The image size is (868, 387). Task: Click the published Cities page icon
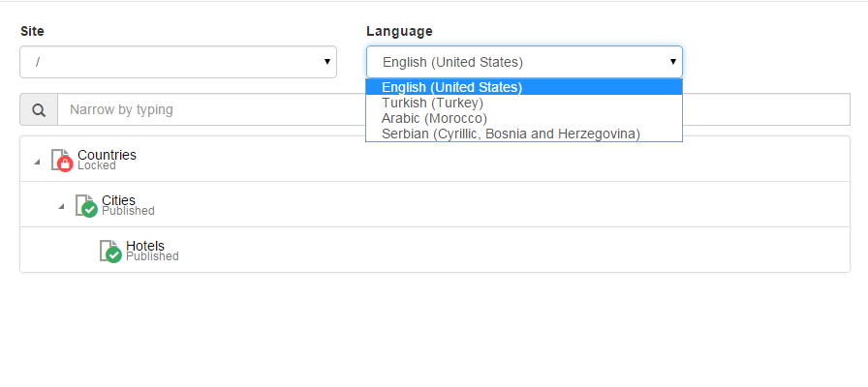click(x=86, y=205)
